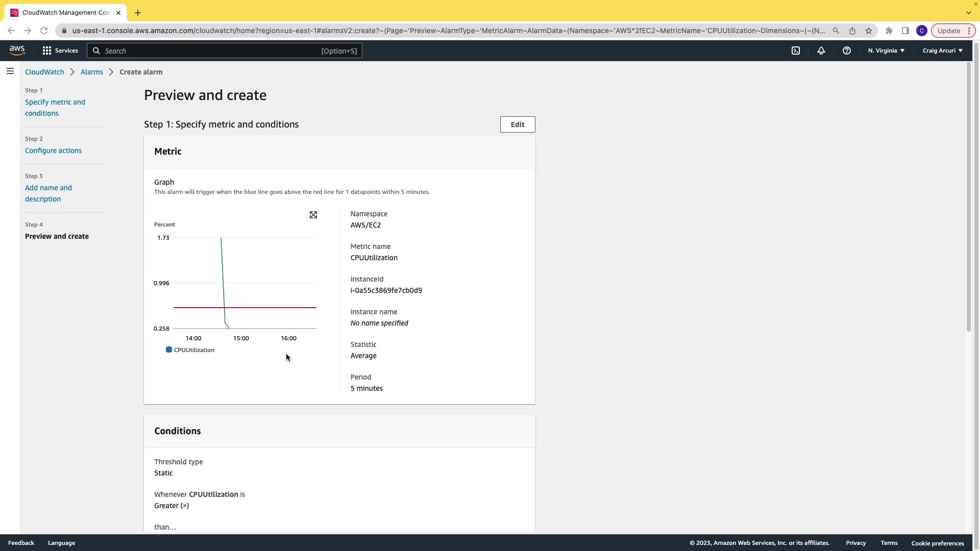Open the browser extensions puzzle icon
The height and width of the screenshot is (551, 980).
coord(889,31)
